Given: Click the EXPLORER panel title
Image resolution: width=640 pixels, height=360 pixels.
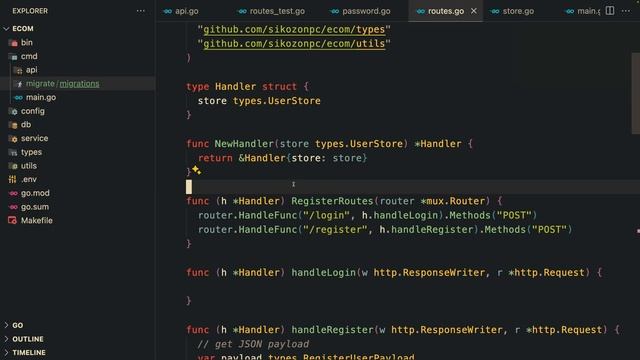Looking at the screenshot, I should (x=30, y=11).
